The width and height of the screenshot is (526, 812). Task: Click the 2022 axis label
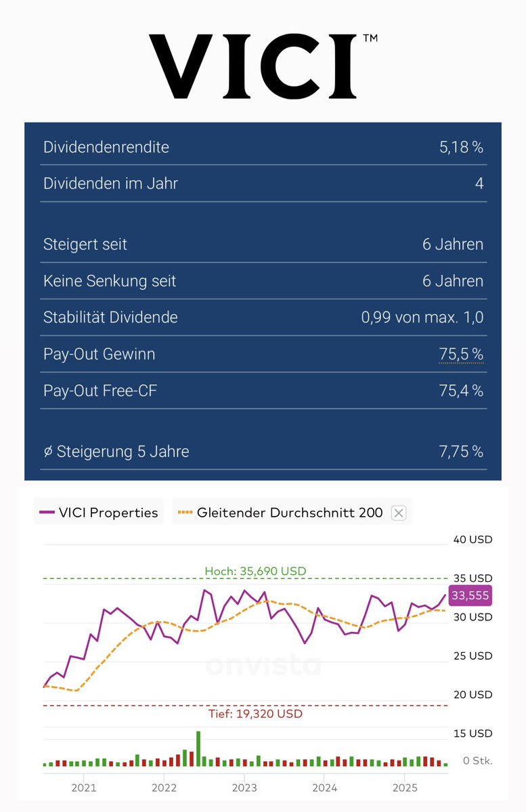pyautogui.click(x=164, y=788)
